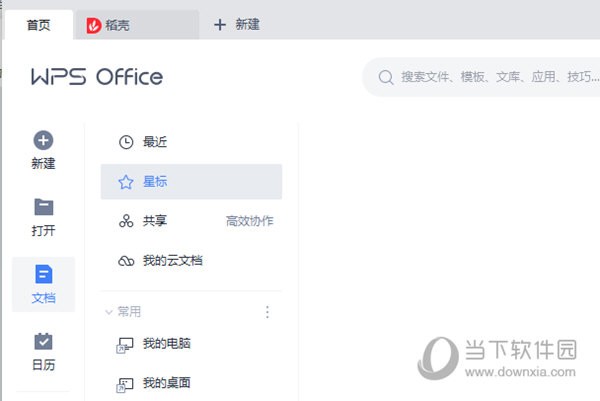
Task: Select the 星标 starred list entry
Action: tap(191, 182)
